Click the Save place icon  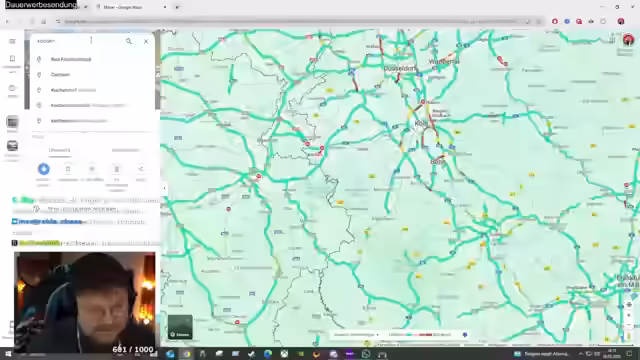click(68, 169)
